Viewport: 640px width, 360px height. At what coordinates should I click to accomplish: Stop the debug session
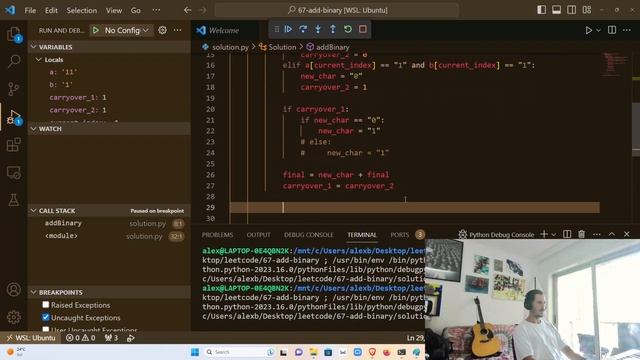363,29
